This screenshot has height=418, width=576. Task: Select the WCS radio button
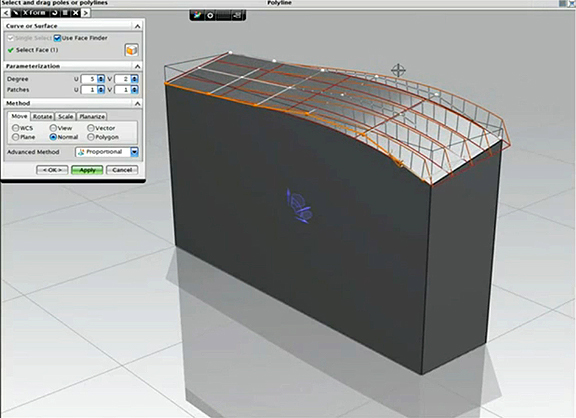(15, 128)
